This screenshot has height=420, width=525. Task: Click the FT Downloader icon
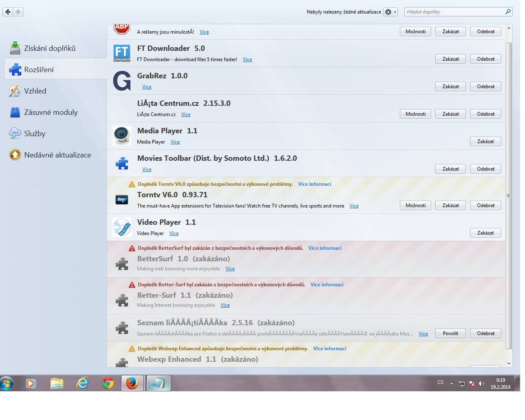point(122,53)
